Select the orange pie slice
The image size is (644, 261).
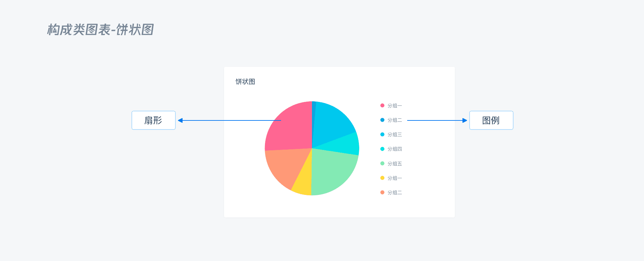pyautogui.click(x=285, y=166)
